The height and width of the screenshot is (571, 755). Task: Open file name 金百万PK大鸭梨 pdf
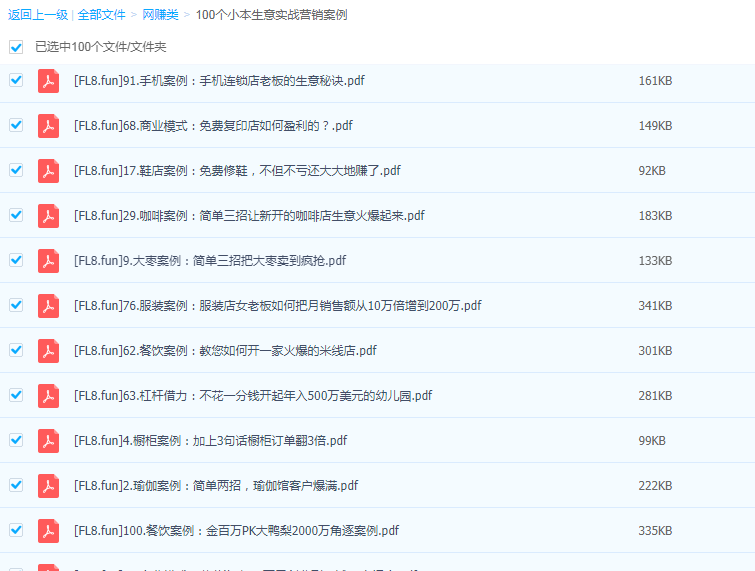coord(236,531)
